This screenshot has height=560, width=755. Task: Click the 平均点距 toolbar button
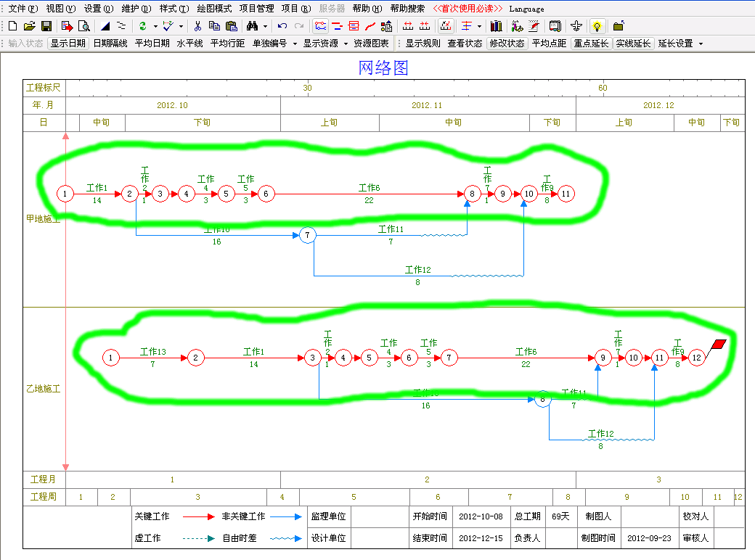click(x=549, y=44)
